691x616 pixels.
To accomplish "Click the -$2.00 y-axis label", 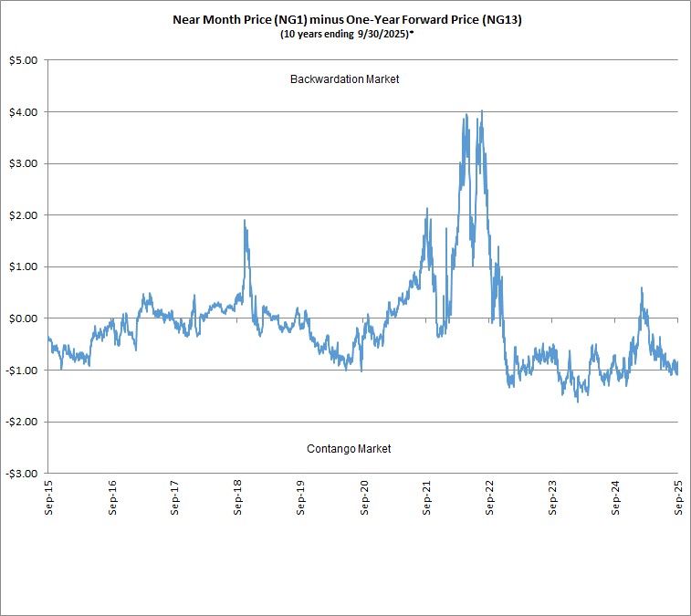I will pos(22,423).
